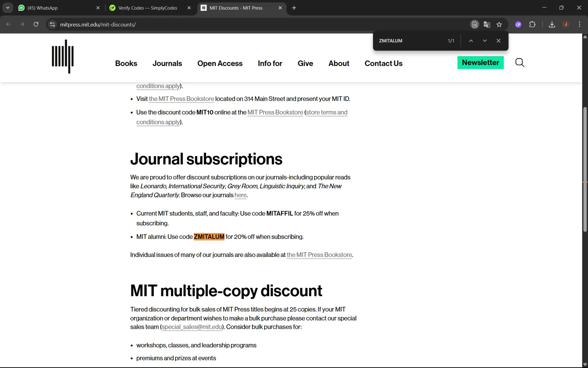
Task: Open the purple extension icon
Action: pos(518,24)
